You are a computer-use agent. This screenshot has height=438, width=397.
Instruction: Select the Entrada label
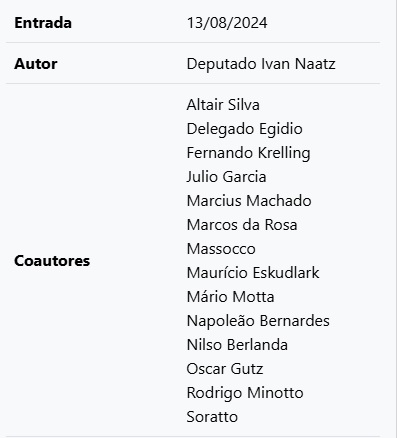point(43,23)
